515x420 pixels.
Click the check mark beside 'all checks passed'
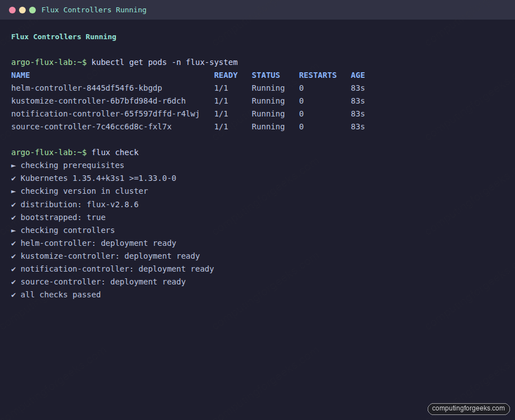[x=13, y=295]
